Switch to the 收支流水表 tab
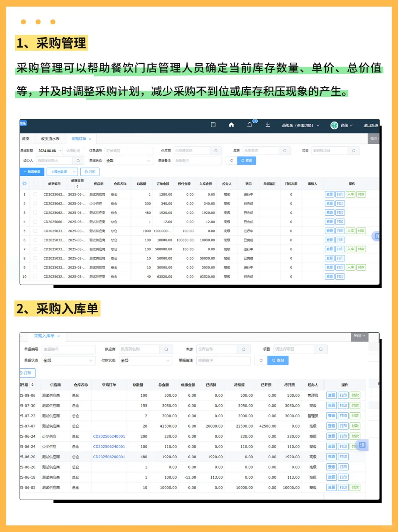The image size is (398, 532). [x=50, y=139]
